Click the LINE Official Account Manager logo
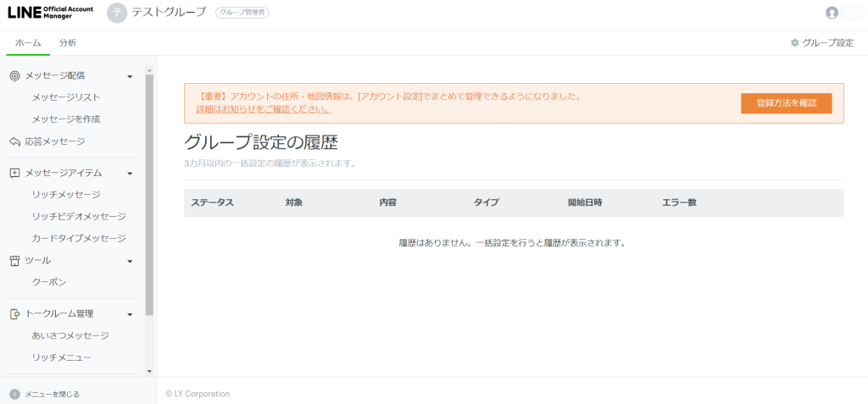 [x=50, y=13]
